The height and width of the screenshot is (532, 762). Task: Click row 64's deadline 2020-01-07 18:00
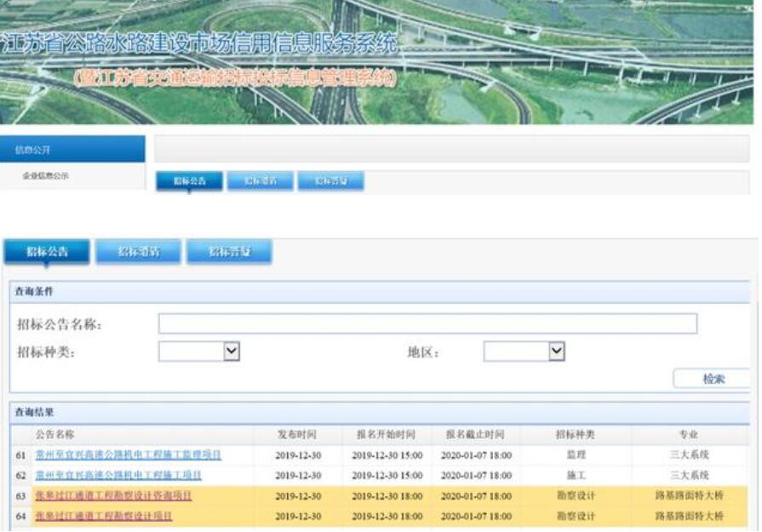point(476,517)
